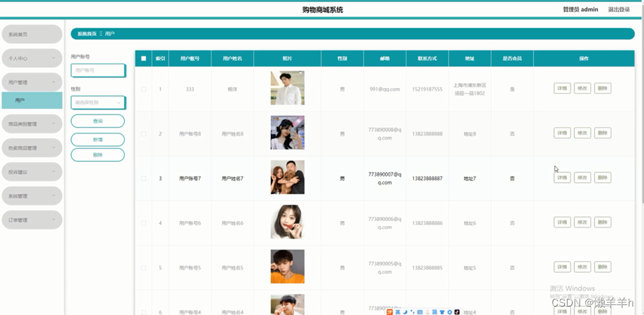Click the email cell 991@qq.com
The width and height of the screenshot is (644, 315).
[384, 89]
